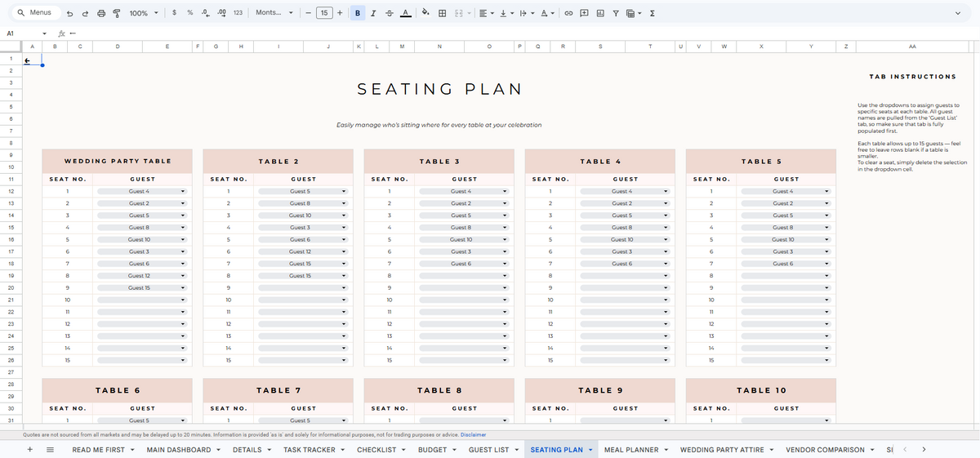The height and width of the screenshot is (458, 980).
Task: Switch to BUDGET tab
Action: point(432,450)
